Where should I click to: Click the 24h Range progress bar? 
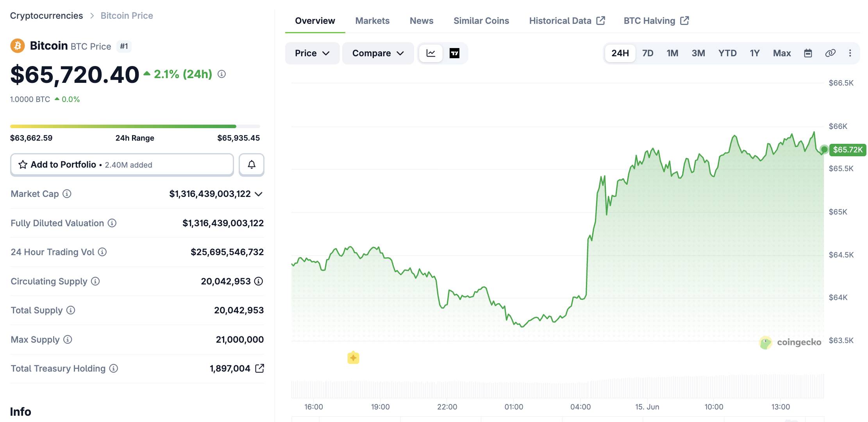[135, 126]
